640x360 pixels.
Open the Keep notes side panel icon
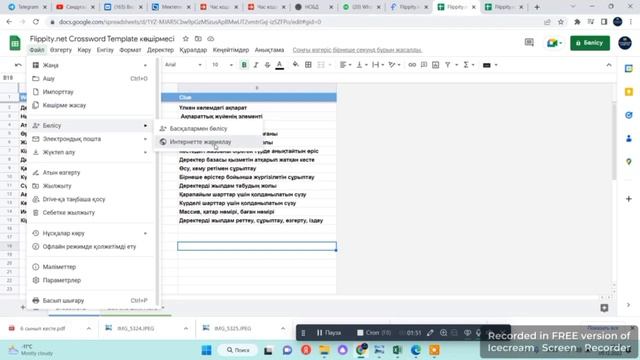click(629, 92)
